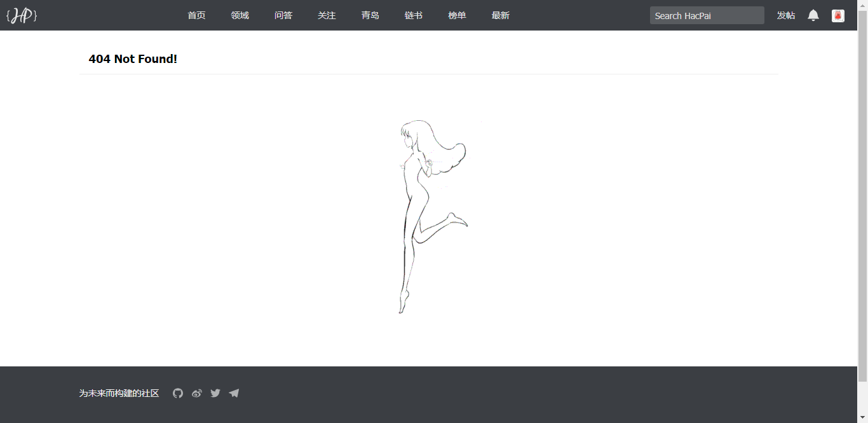Open the 链书 navigation item

click(414, 15)
